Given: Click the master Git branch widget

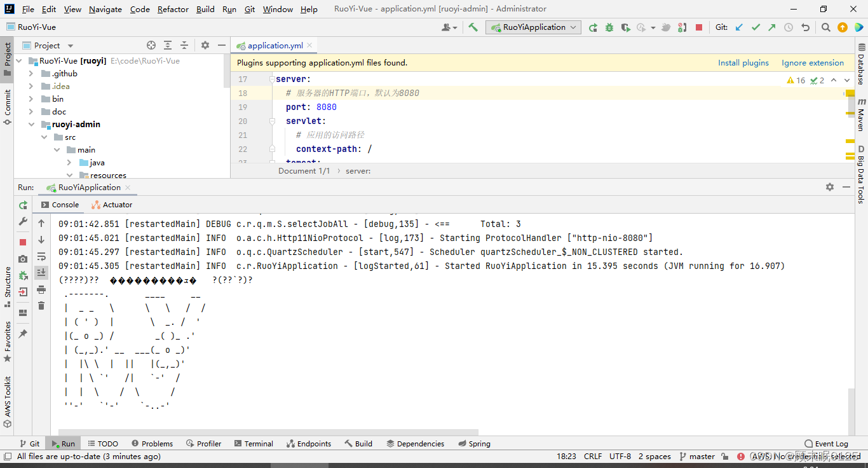Looking at the screenshot, I should point(697,457).
